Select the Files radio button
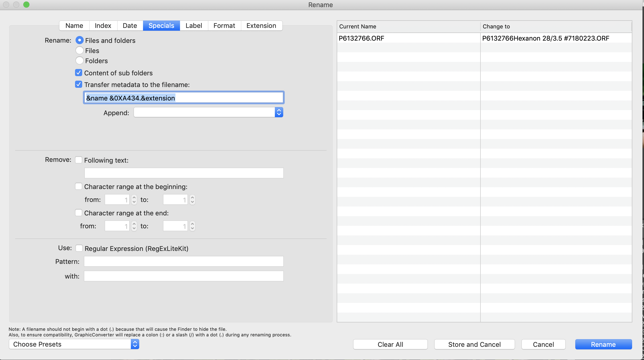 coord(79,50)
